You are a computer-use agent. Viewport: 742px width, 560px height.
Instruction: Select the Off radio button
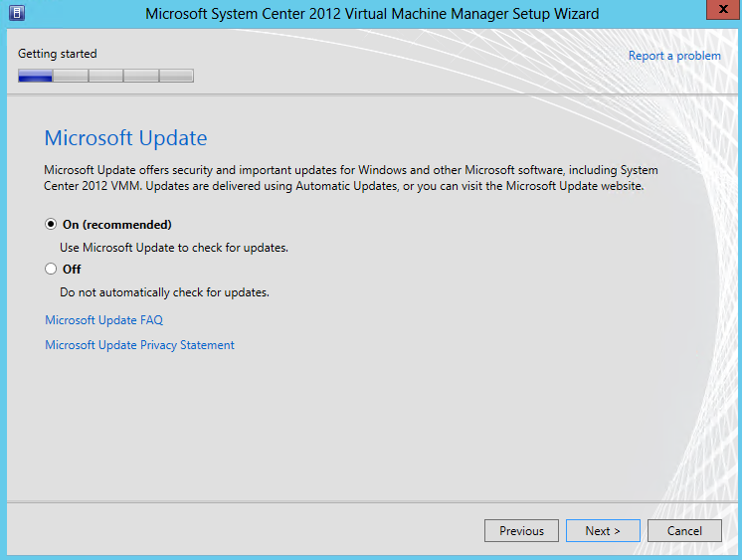tap(51, 269)
